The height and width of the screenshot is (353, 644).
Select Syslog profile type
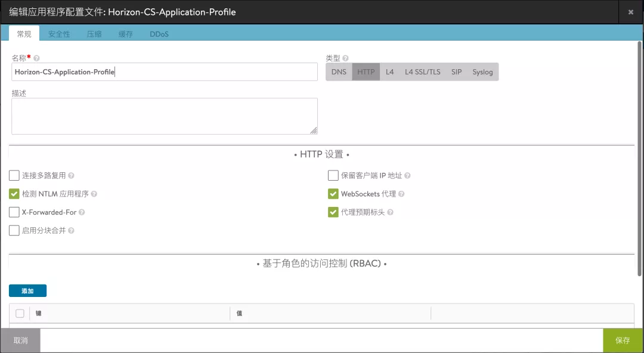pyautogui.click(x=482, y=72)
